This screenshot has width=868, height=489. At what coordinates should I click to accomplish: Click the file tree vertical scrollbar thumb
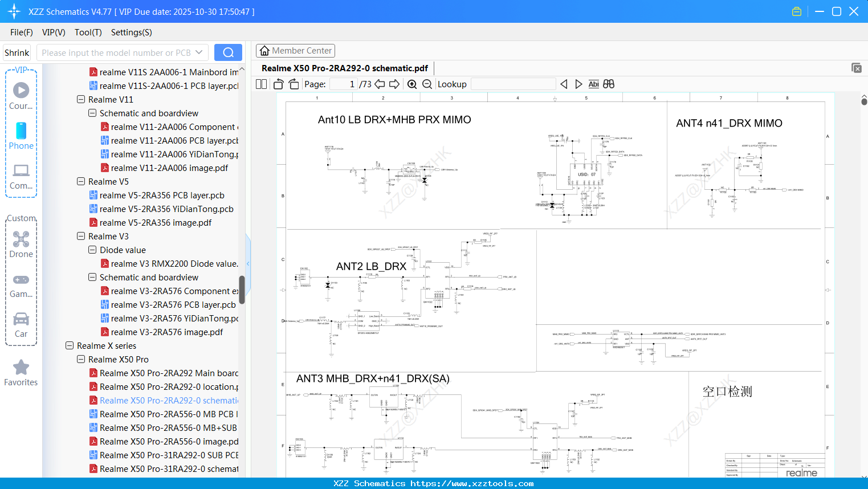(x=242, y=290)
